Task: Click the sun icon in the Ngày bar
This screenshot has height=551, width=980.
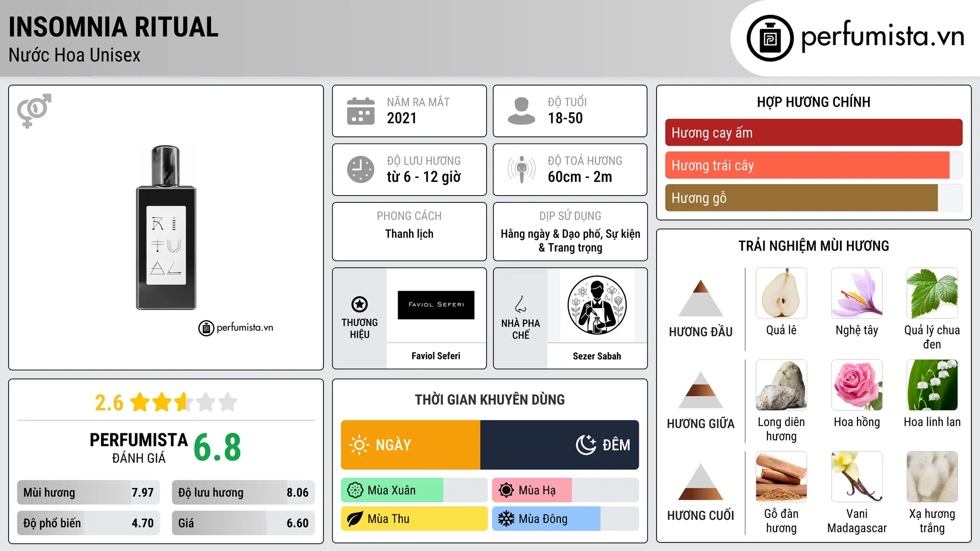Action: pos(359,445)
